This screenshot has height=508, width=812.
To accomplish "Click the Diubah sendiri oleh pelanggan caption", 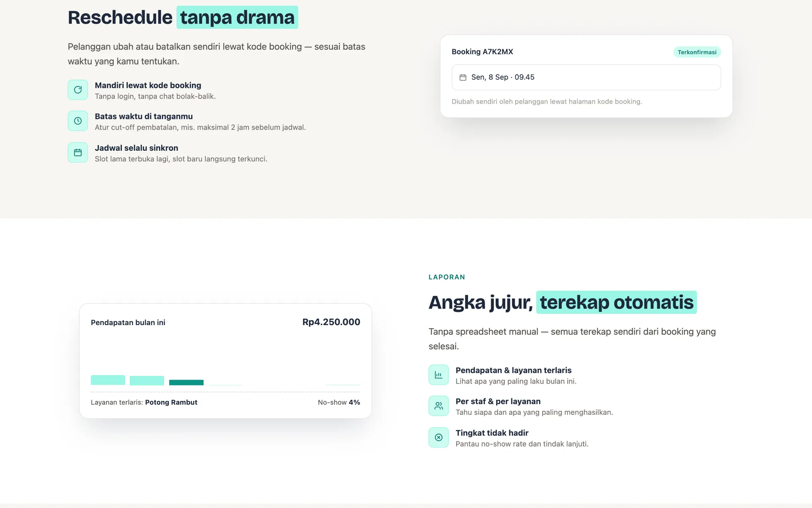I will click(x=547, y=102).
